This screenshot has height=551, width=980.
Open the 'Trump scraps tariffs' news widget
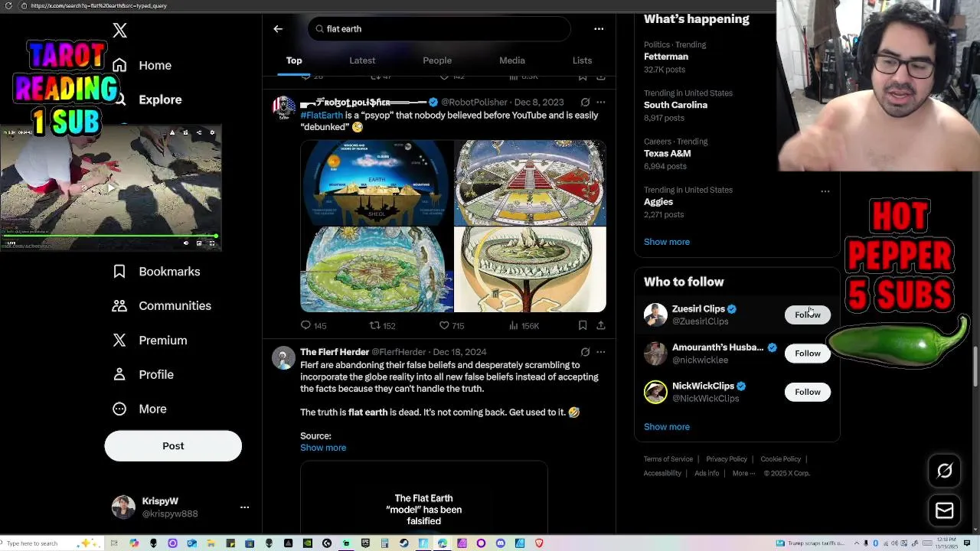(810, 543)
